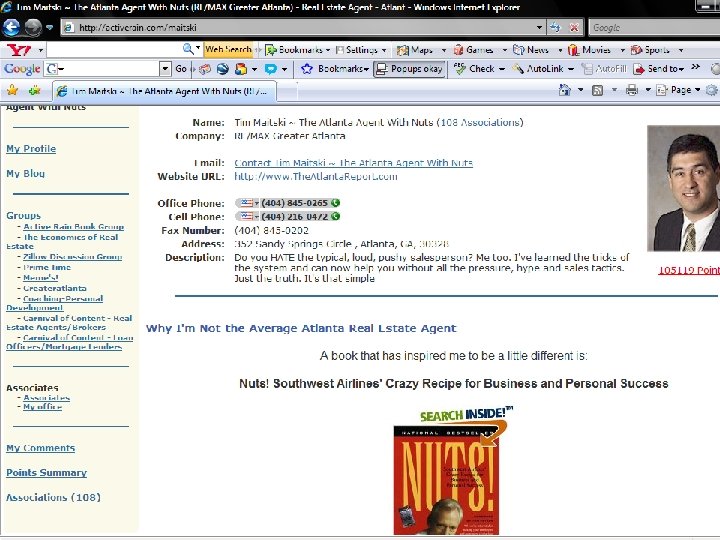Click the IE Home icon
Screen dimensions: 720x540
[x=564, y=90]
